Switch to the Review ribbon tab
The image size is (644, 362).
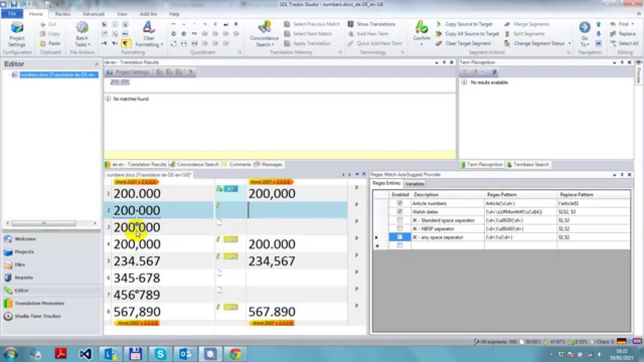pyautogui.click(x=62, y=14)
